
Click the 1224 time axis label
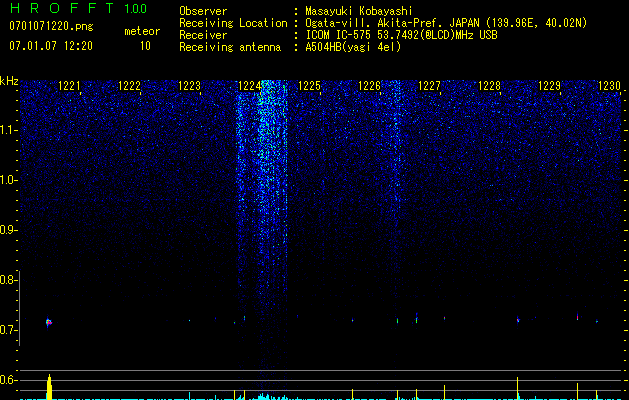click(x=250, y=86)
